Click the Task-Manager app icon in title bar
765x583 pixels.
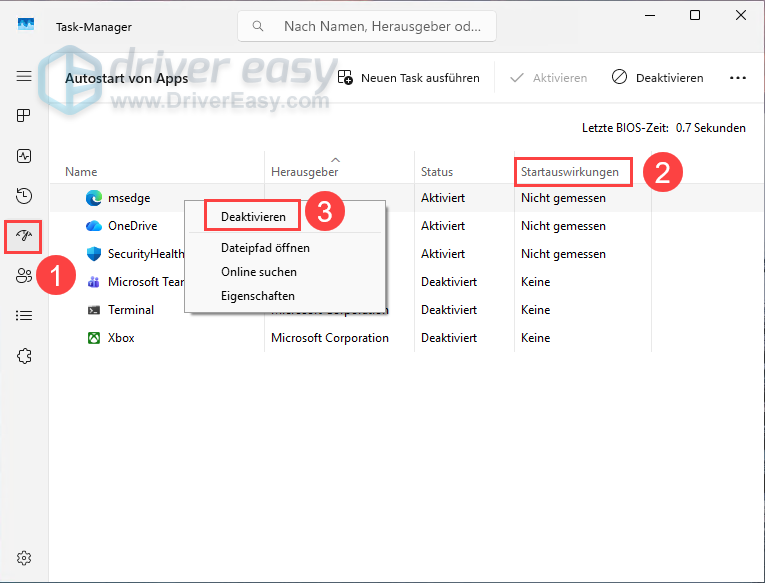coord(26,24)
